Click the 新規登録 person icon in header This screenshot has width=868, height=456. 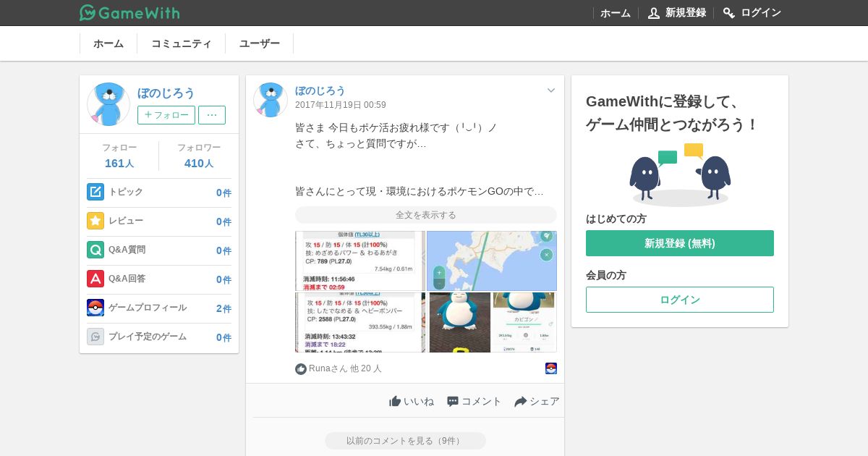(x=654, y=13)
